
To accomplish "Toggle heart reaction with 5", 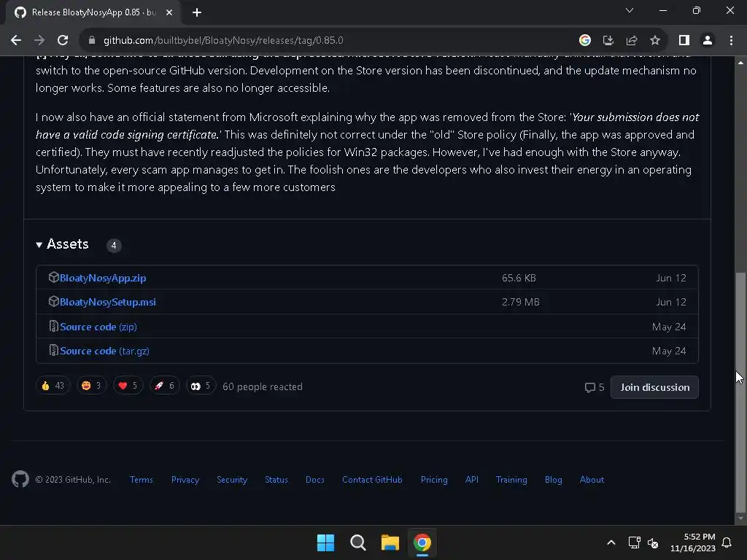I will coord(128,386).
